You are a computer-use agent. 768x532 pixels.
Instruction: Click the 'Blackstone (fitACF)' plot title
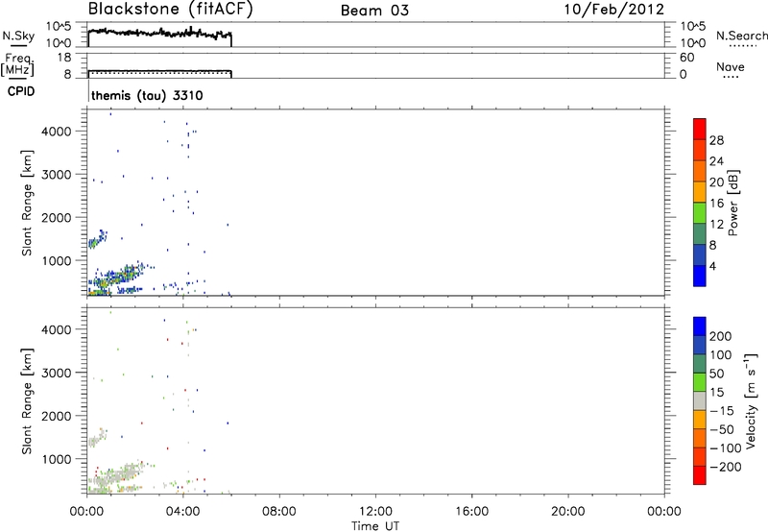click(x=170, y=9)
